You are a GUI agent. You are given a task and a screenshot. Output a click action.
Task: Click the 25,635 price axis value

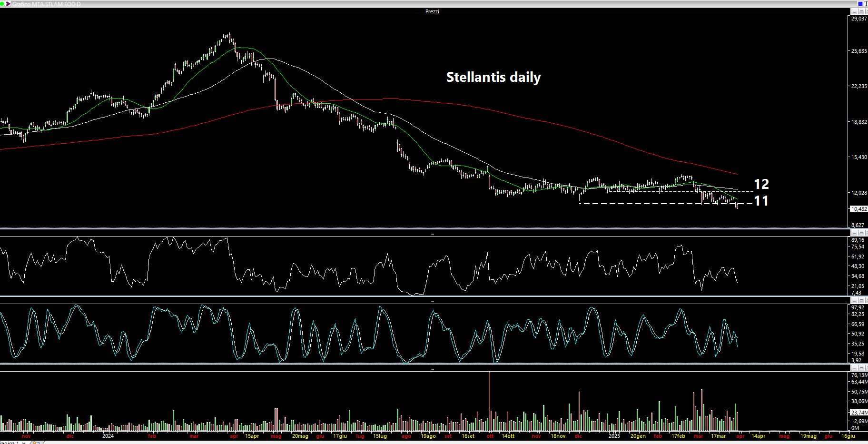click(859, 51)
